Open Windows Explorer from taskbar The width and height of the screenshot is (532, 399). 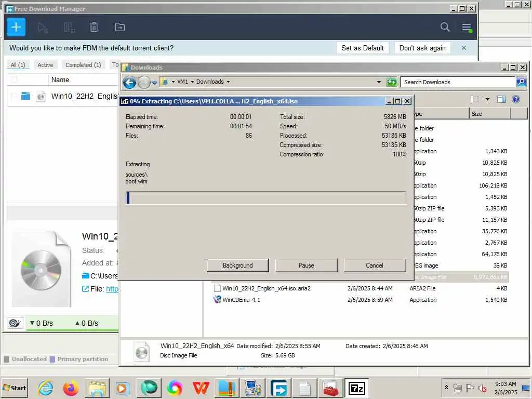97,388
